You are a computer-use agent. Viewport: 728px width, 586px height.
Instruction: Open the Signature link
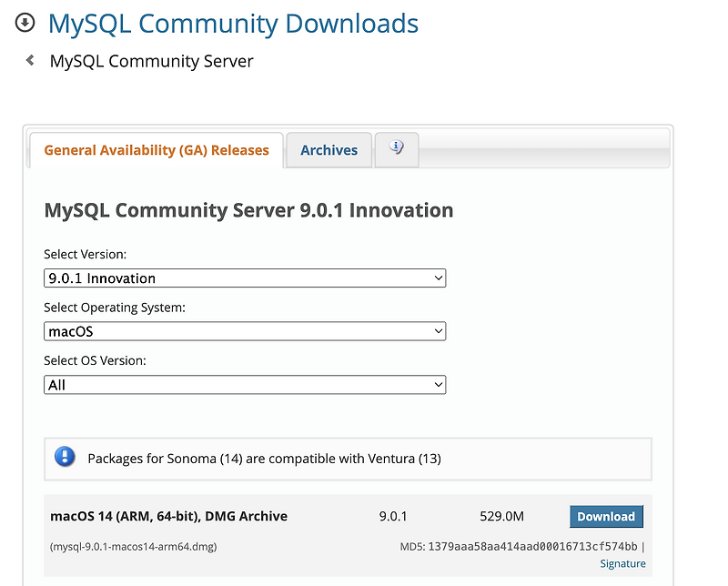point(622,563)
